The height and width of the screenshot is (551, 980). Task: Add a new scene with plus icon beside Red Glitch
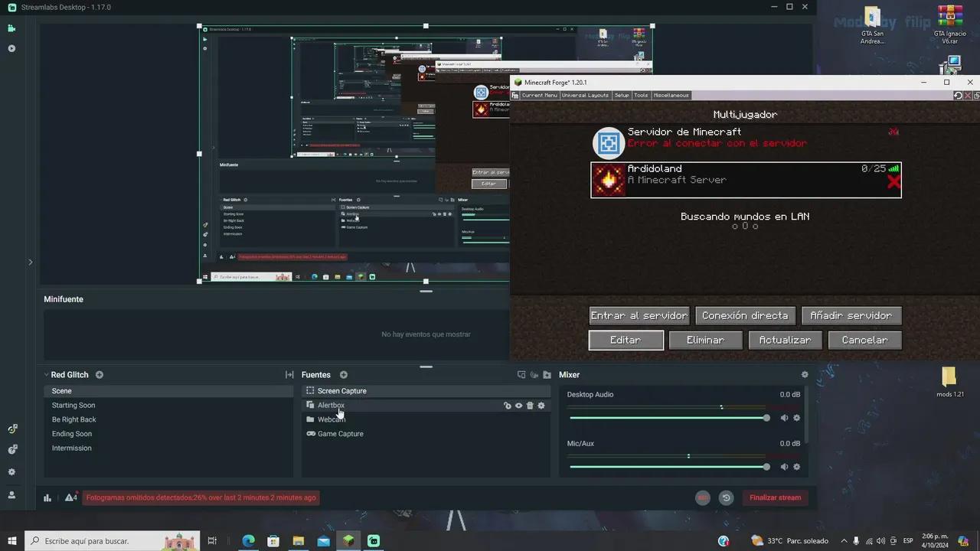point(100,375)
